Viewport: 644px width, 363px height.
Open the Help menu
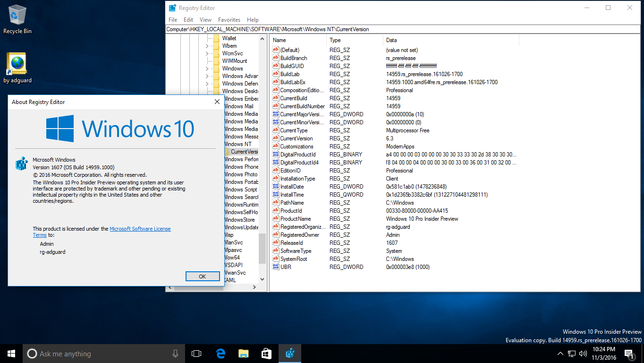tap(253, 20)
